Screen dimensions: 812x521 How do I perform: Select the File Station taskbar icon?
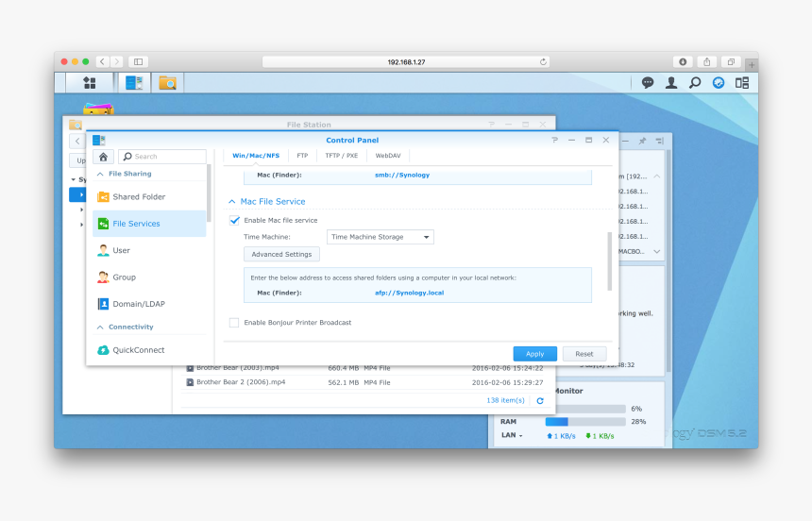coord(167,83)
